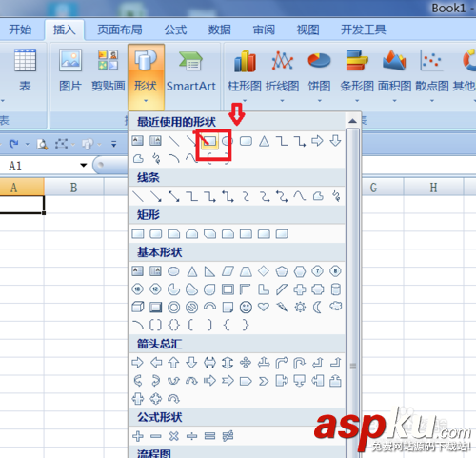Select smiley face shape
The width and height of the screenshot is (476, 458).
[x=246, y=307]
